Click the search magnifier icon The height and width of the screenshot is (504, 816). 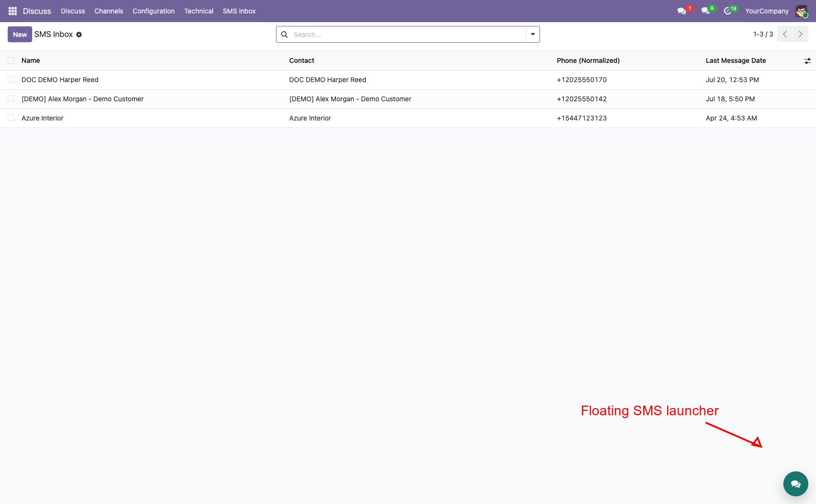click(284, 35)
